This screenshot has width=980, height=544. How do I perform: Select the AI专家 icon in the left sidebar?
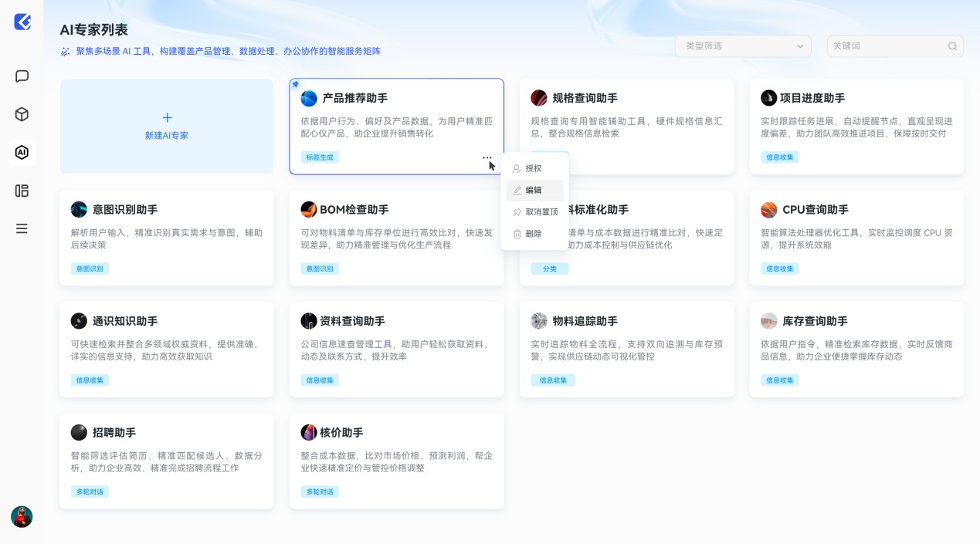click(x=22, y=152)
